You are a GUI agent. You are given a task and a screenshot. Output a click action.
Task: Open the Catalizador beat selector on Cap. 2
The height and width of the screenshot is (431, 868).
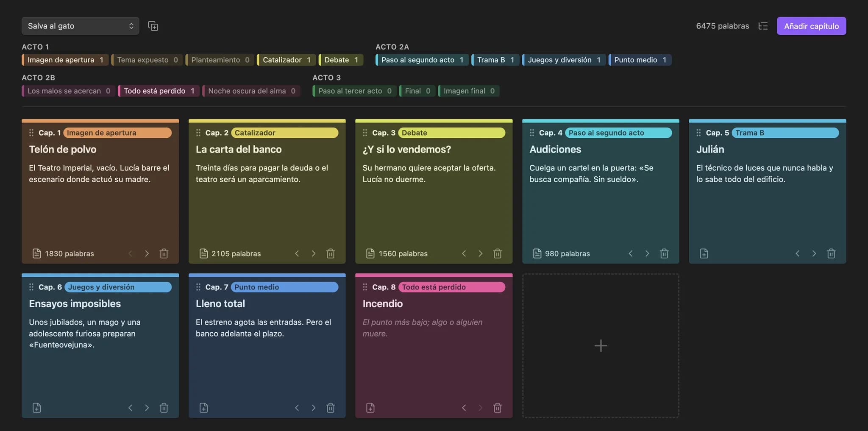284,133
